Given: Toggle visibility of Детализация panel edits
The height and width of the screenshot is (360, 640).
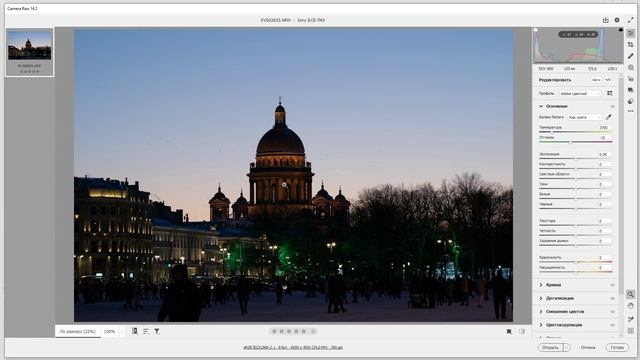Looking at the screenshot, I should pyautogui.click(x=612, y=298).
